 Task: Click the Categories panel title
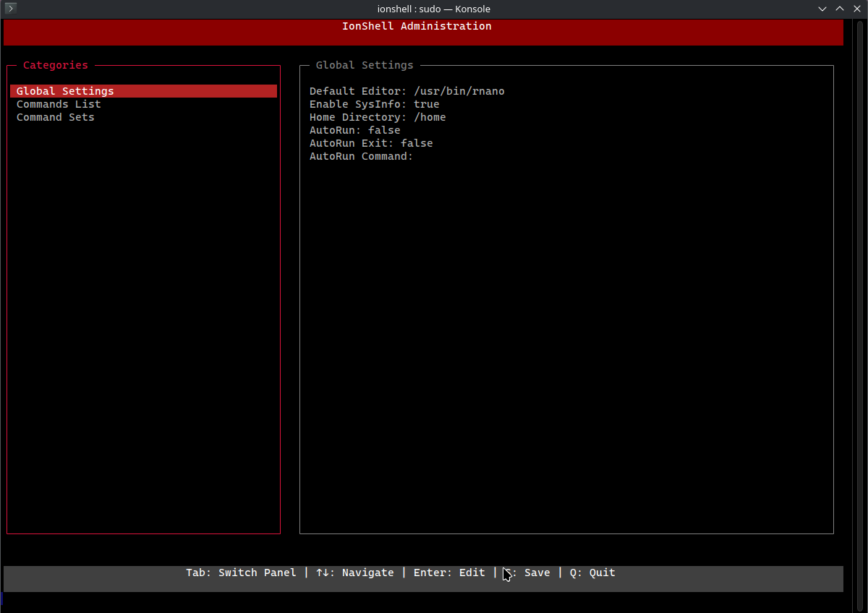coord(56,65)
